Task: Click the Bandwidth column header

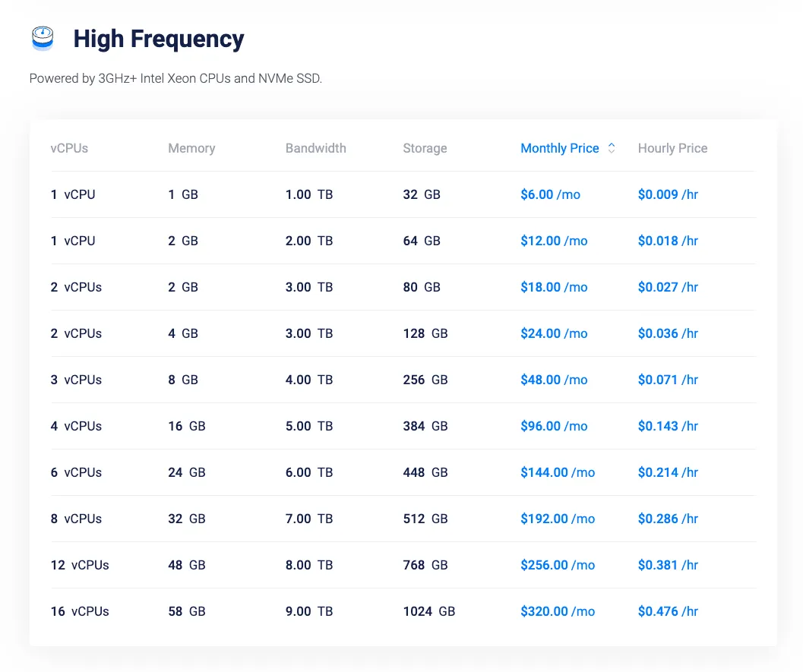Action: coord(316,148)
